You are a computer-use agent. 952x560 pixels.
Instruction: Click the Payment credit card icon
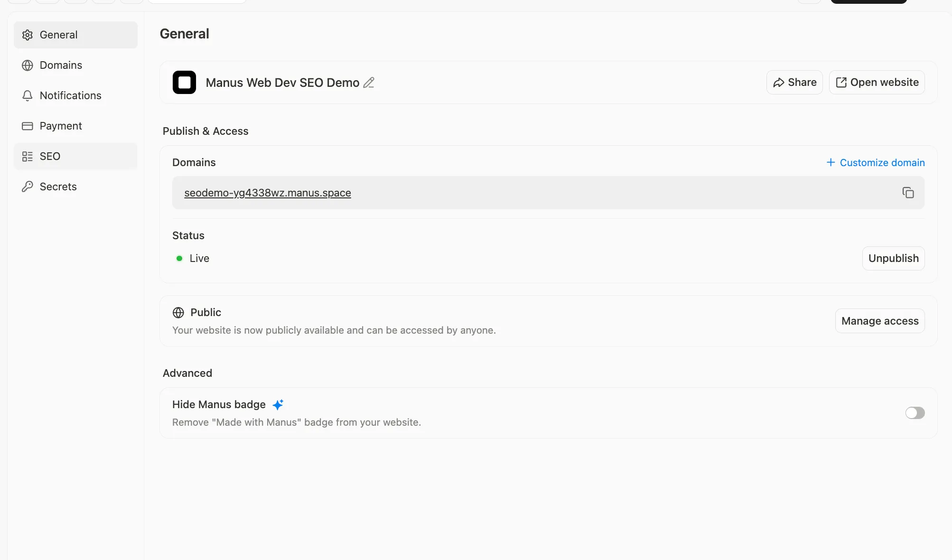coord(28,126)
